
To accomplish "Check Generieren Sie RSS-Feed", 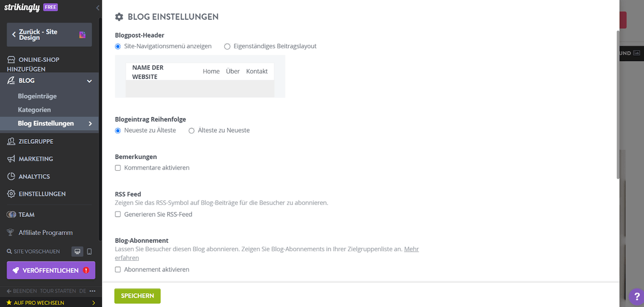I will click(118, 215).
